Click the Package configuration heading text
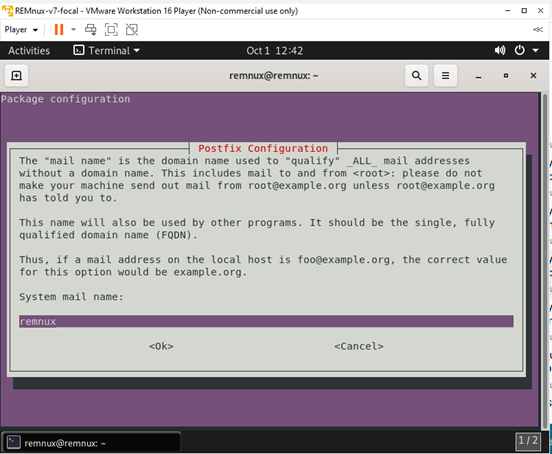The image size is (552, 454). pyautogui.click(x=65, y=99)
